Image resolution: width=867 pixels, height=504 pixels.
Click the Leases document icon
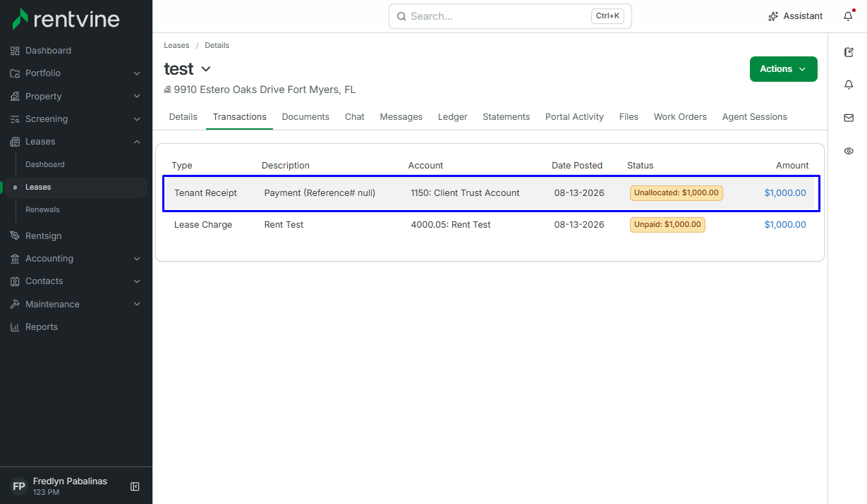tap(15, 142)
